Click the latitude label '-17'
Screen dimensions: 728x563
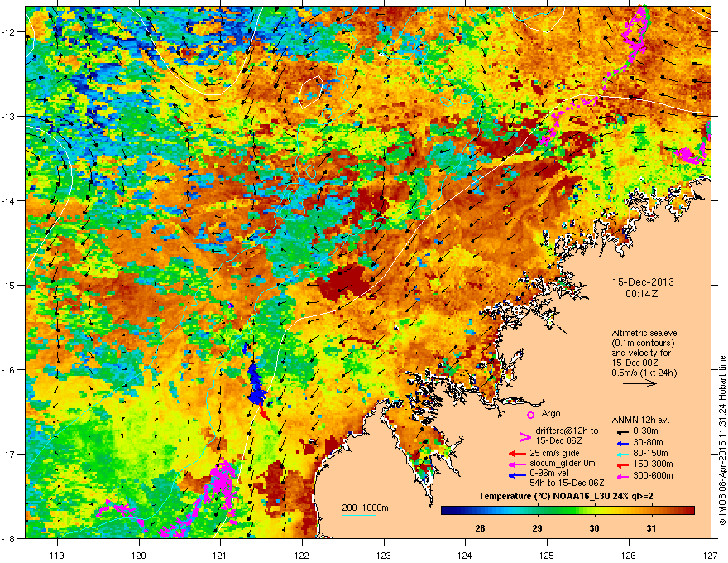[8, 454]
